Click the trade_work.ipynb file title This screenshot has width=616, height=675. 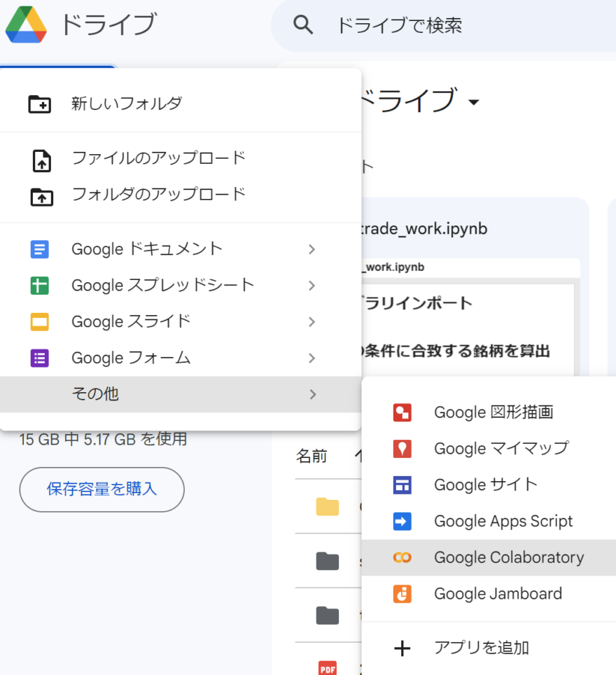424,228
